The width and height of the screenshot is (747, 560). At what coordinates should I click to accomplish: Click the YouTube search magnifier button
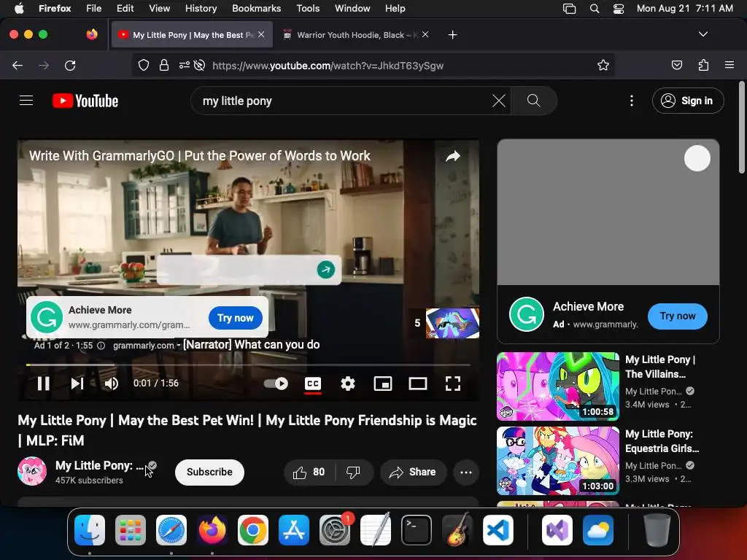533,101
